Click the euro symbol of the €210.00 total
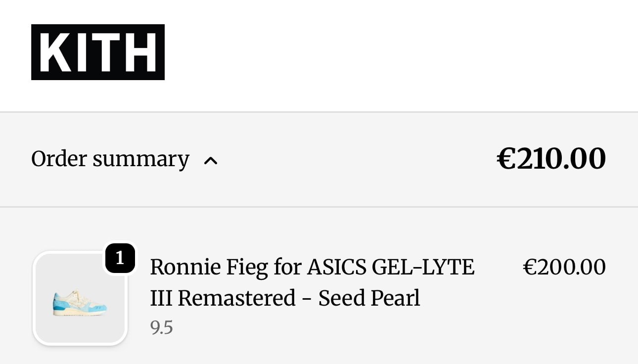Screen dimensions: 638x364 (x=506, y=159)
